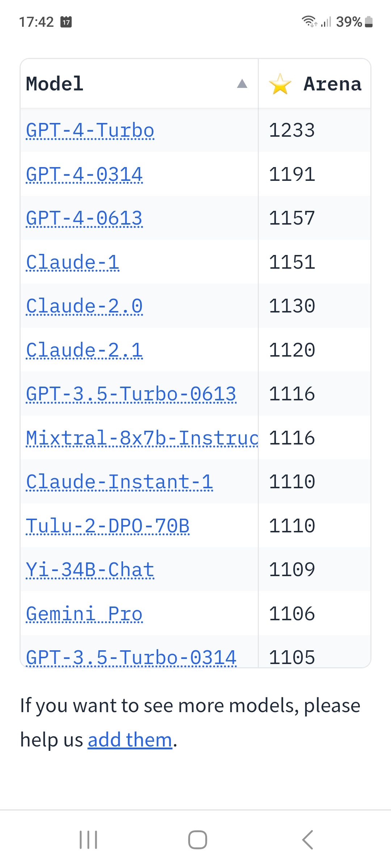Open the Mixtral-8x7b-Instruct model link
This screenshot has width=391, height=868.
[x=142, y=438]
